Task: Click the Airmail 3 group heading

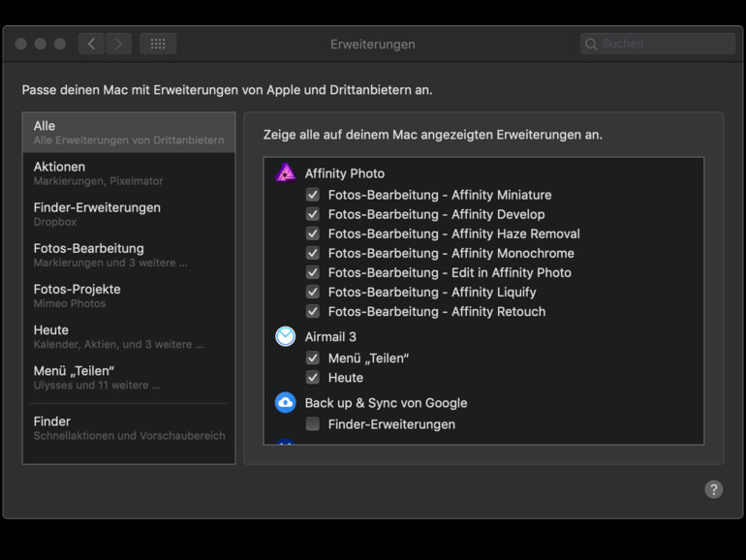Action: point(330,337)
